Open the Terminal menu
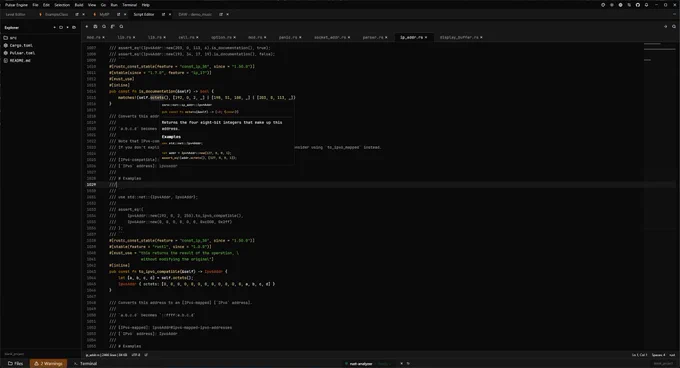This screenshot has width=680, height=368. [130, 5]
